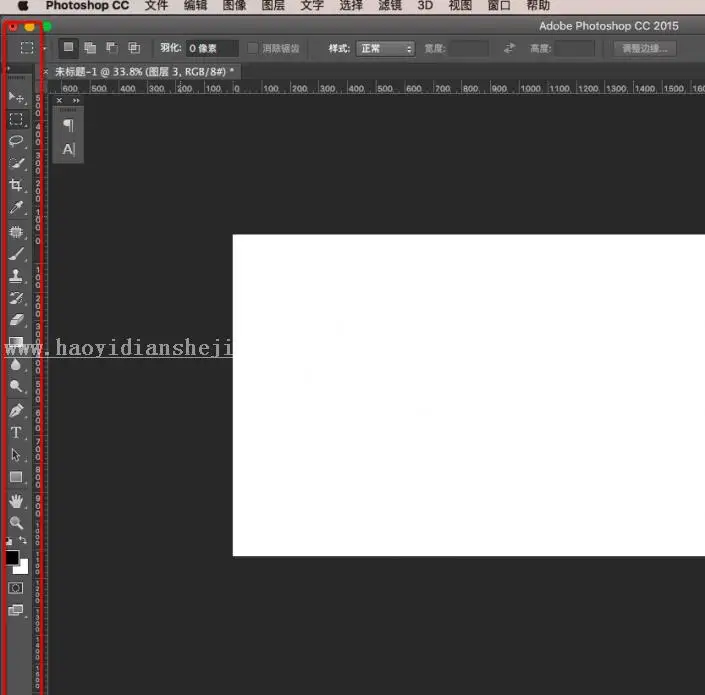Select the History Brush tool
Image resolution: width=705 pixels, height=695 pixels.
point(16,298)
